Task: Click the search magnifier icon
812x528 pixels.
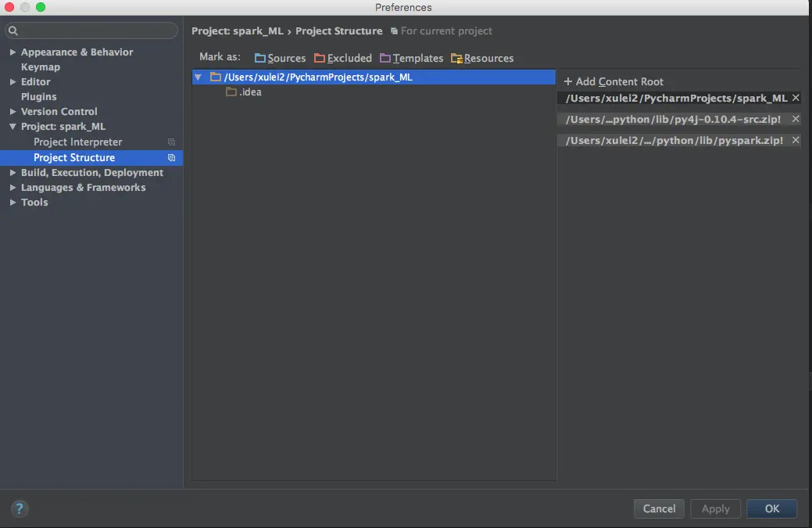Action: [x=13, y=31]
